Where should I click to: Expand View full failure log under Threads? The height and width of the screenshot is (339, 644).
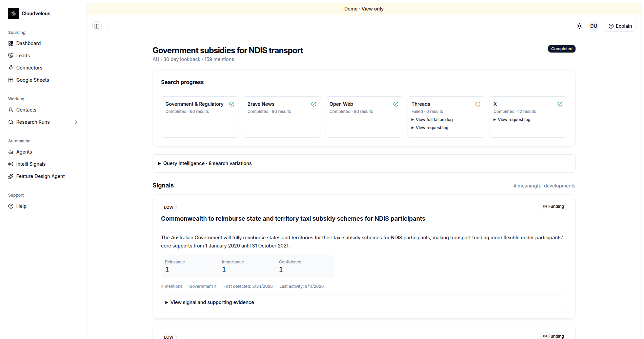pos(432,120)
